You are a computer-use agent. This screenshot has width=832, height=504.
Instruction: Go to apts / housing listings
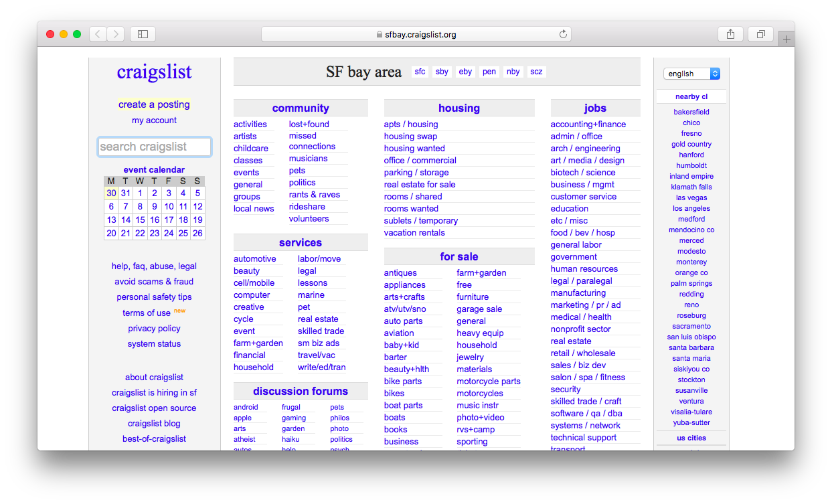(x=411, y=124)
